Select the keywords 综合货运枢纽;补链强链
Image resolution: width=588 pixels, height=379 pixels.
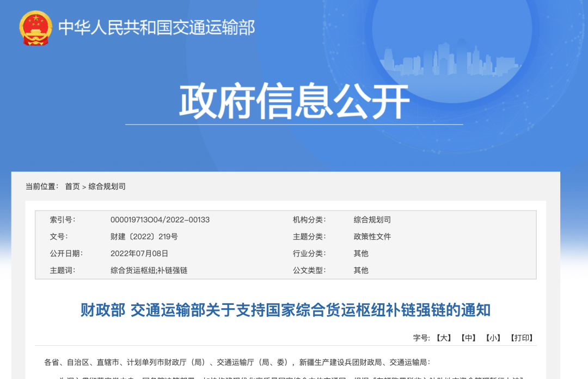pyautogui.click(x=149, y=270)
